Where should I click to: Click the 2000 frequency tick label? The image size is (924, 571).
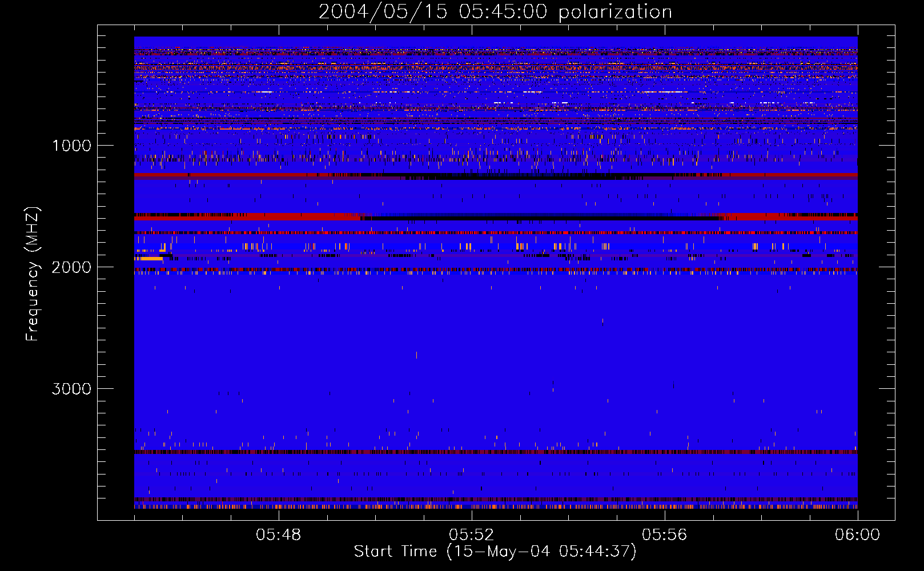click(x=71, y=267)
